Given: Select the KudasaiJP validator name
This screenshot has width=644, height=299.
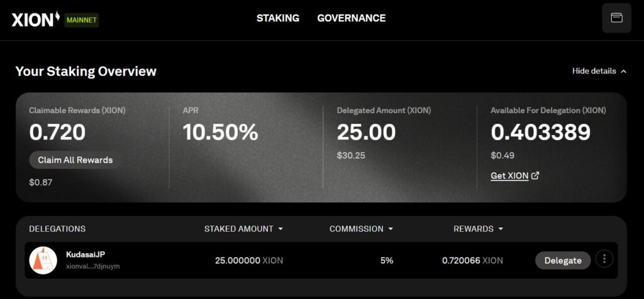Looking at the screenshot, I should tap(86, 254).
